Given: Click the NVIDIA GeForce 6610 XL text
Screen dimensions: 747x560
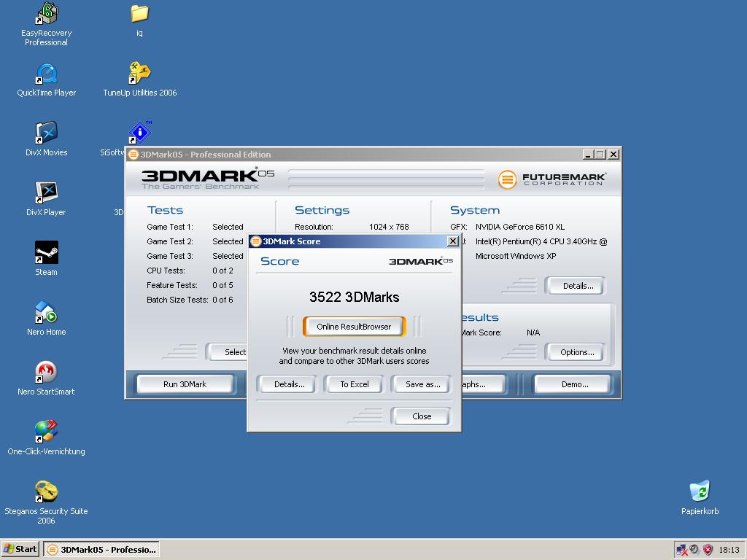Looking at the screenshot, I should pos(519,227).
